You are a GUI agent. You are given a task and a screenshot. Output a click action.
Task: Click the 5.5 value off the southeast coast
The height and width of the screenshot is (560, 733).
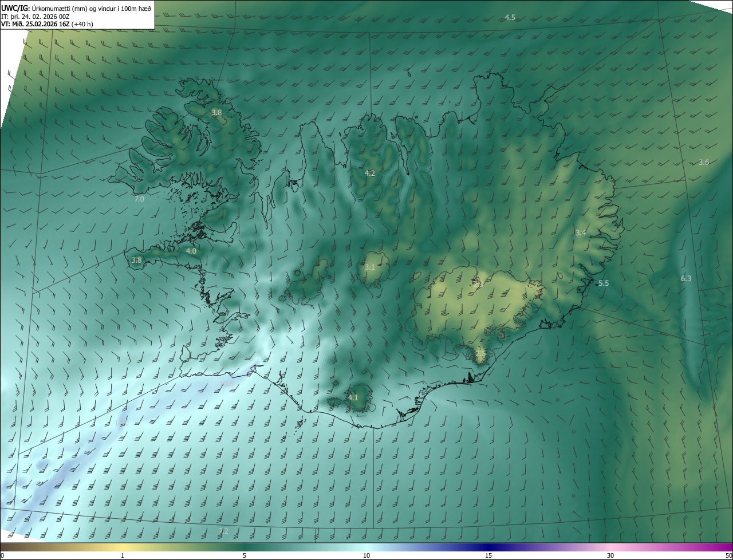tap(604, 283)
